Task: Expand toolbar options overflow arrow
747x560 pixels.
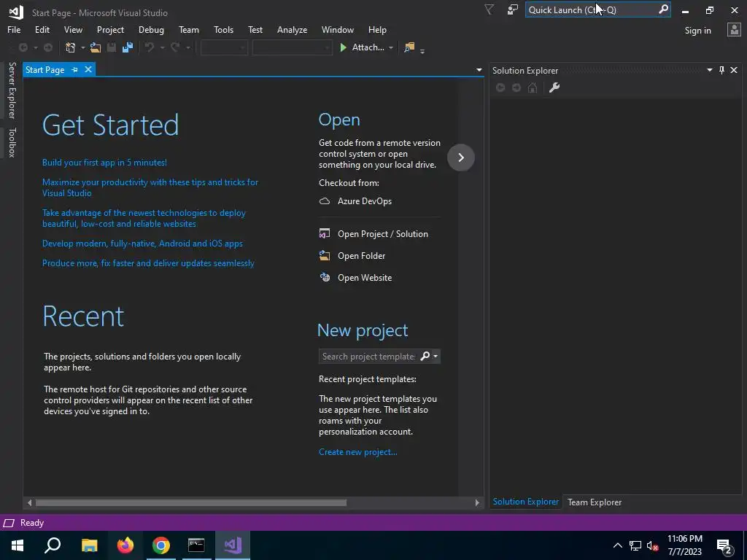Action: (422, 50)
